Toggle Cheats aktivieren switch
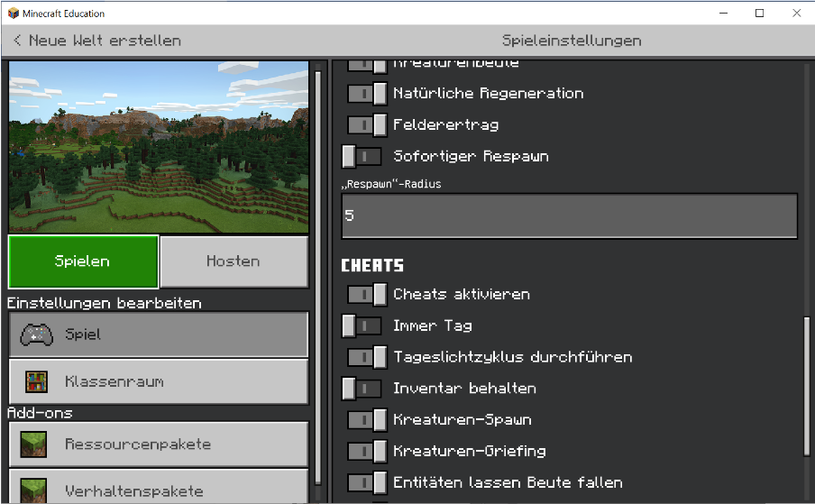 pos(367,294)
